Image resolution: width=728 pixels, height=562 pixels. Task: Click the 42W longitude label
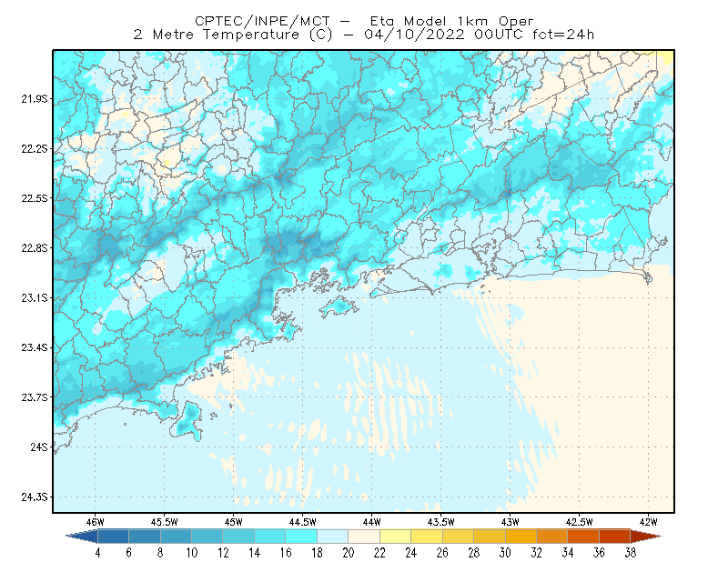pyautogui.click(x=648, y=522)
